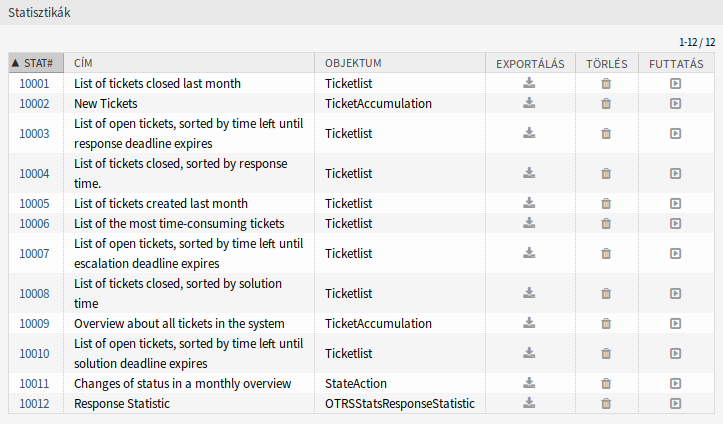723x424 pixels.
Task: Delete statistic 10010 trash icon
Action: pyautogui.click(x=606, y=353)
